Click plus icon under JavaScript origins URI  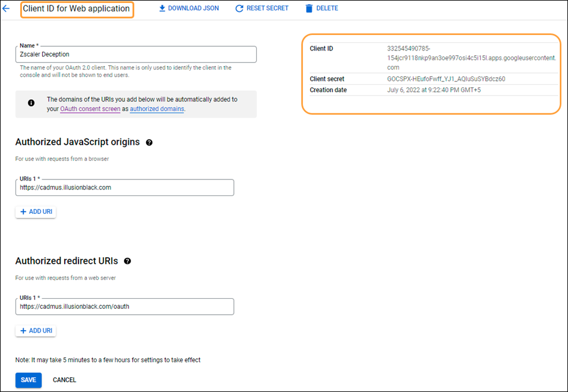point(24,212)
